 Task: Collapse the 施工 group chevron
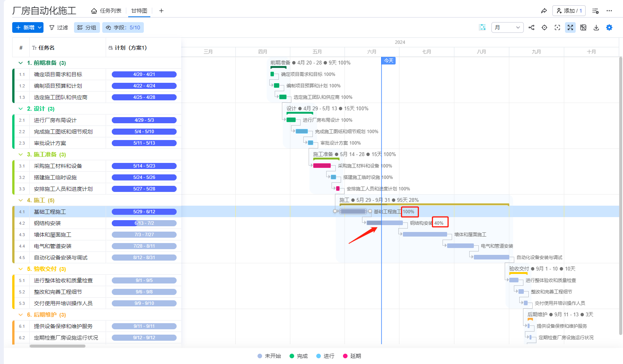(21, 200)
